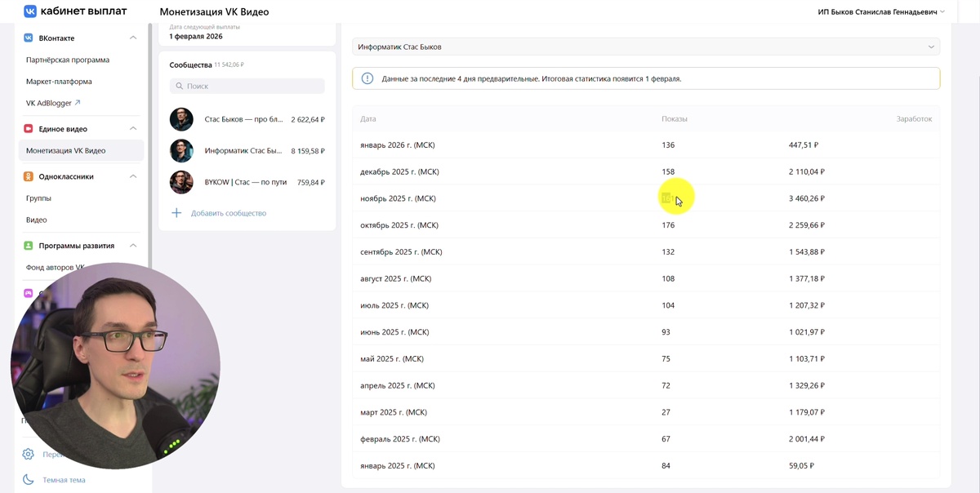Click the info icon in the yellow notice
The image size is (980, 493).
368,79
